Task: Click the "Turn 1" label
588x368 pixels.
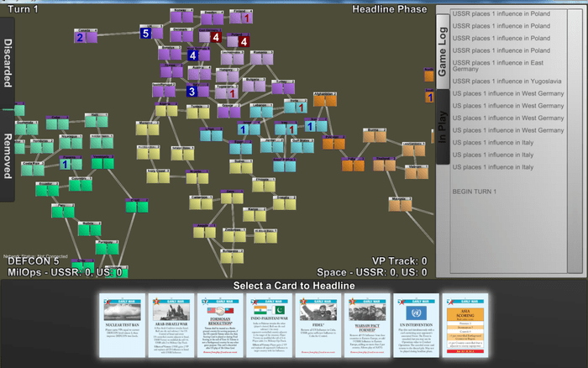Action: tap(23, 9)
